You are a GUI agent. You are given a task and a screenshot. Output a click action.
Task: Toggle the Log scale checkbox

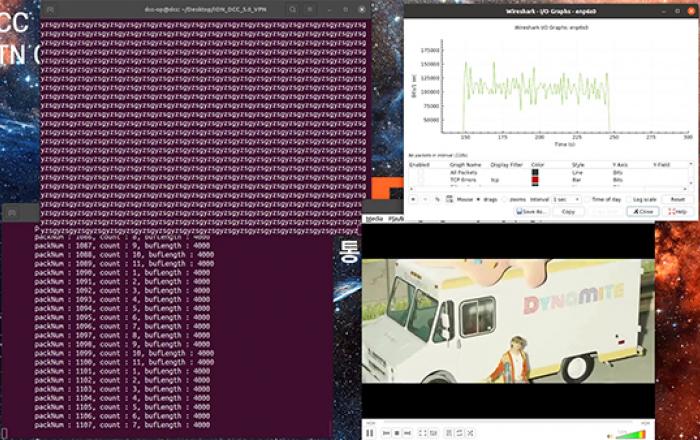628,199
